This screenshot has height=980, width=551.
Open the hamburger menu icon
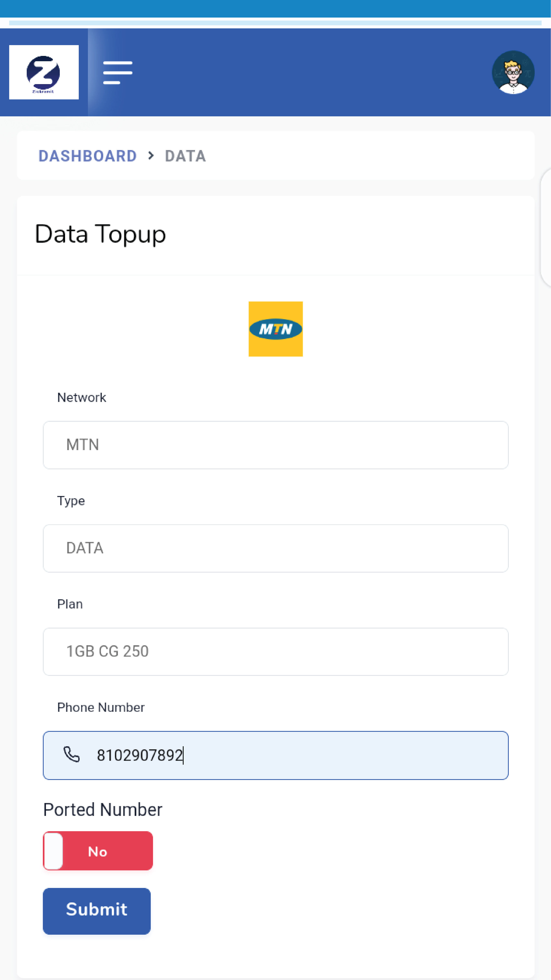point(118,72)
